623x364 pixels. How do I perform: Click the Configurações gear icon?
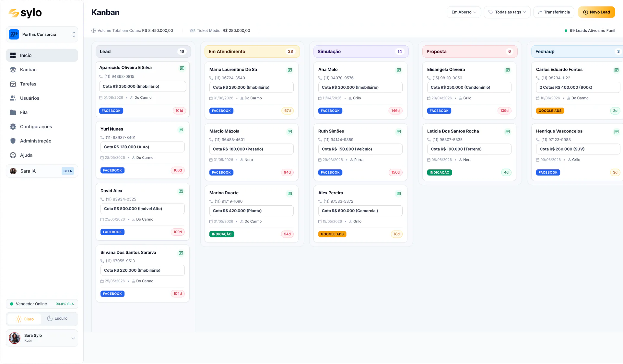[x=13, y=127]
